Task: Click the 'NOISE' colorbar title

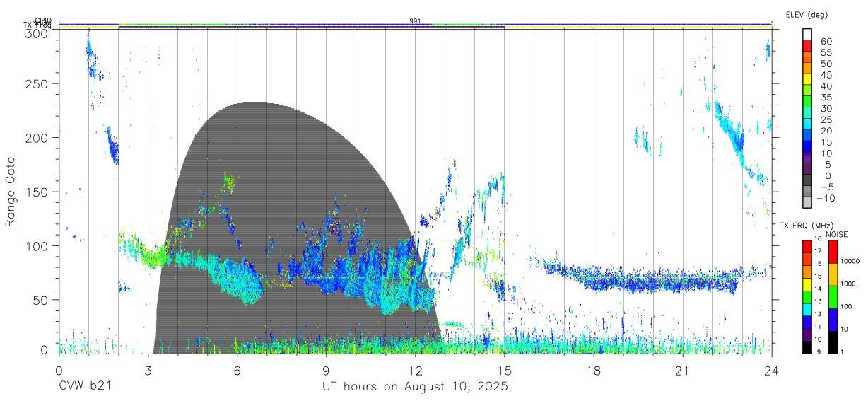Action: (x=836, y=234)
